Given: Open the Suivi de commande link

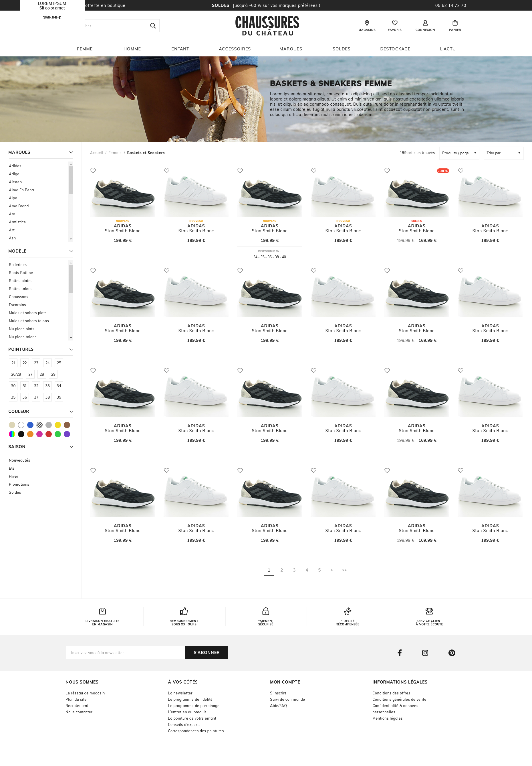Looking at the screenshot, I should point(287,699).
